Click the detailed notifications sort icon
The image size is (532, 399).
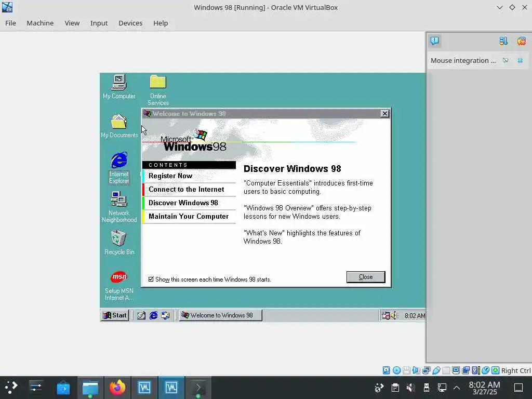(x=503, y=41)
